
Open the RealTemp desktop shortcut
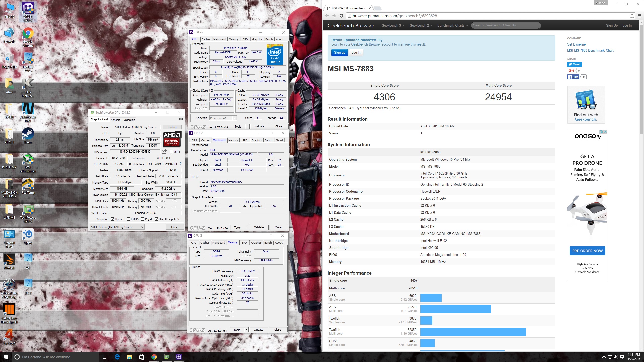pyautogui.click(x=28, y=186)
